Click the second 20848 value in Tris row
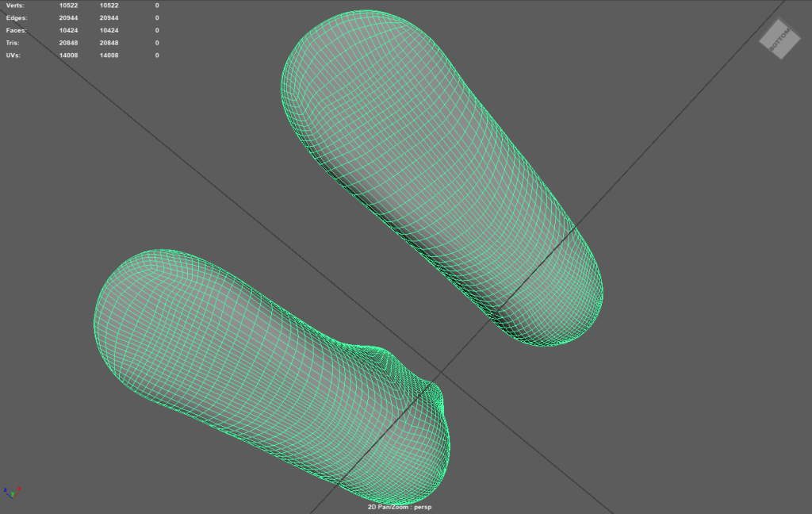812x514 pixels. click(109, 43)
